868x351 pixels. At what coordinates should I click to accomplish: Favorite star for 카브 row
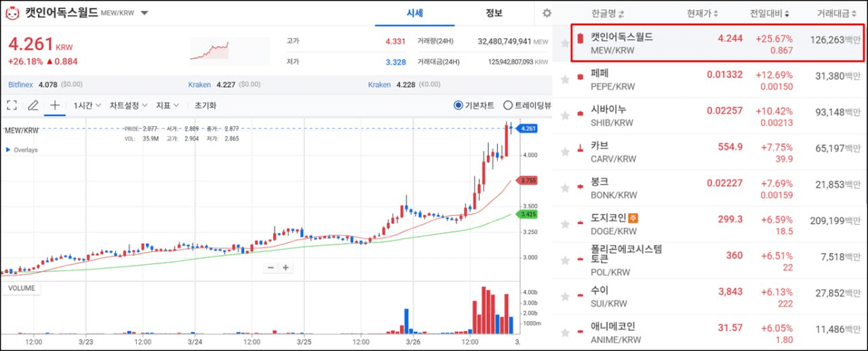pyautogui.click(x=565, y=152)
